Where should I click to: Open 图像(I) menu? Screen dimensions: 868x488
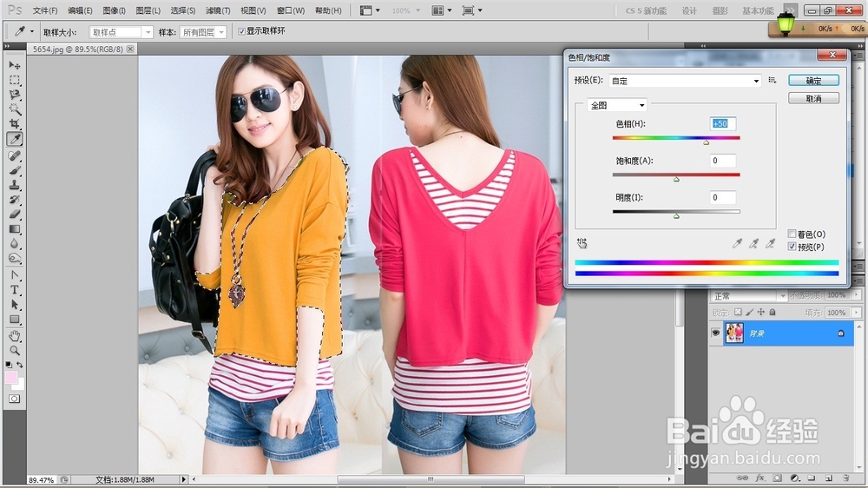point(114,10)
